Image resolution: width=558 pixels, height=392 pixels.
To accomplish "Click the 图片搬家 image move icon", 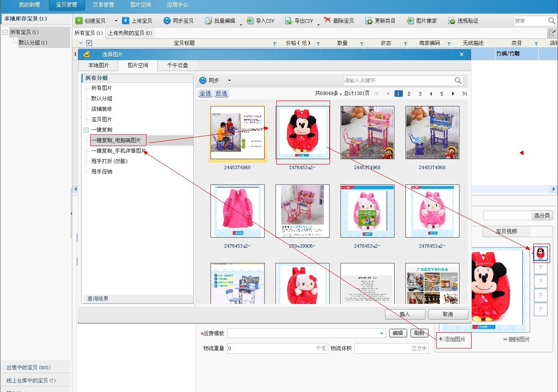I will click(x=411, y=20).
